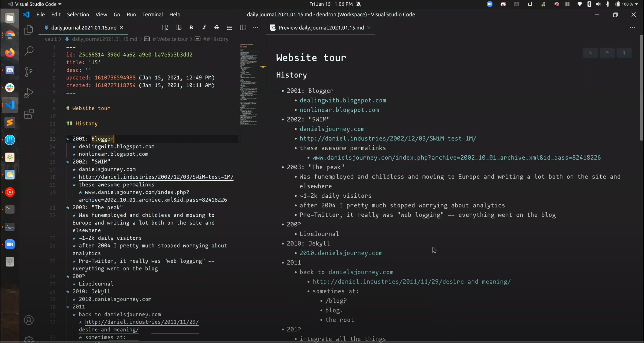Click the back to top arrow in preview
The image size is (644, 343).
[x=624, y=53]
